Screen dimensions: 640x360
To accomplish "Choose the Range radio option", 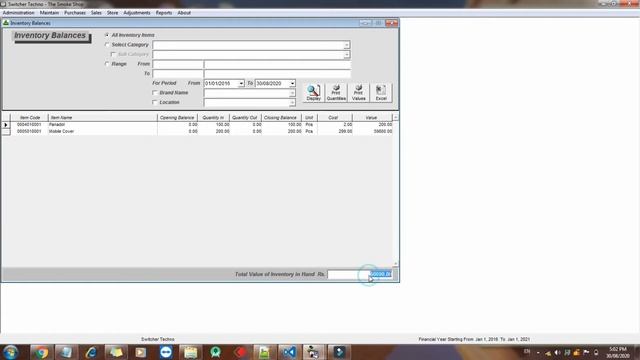I will (x=107, y=64).
